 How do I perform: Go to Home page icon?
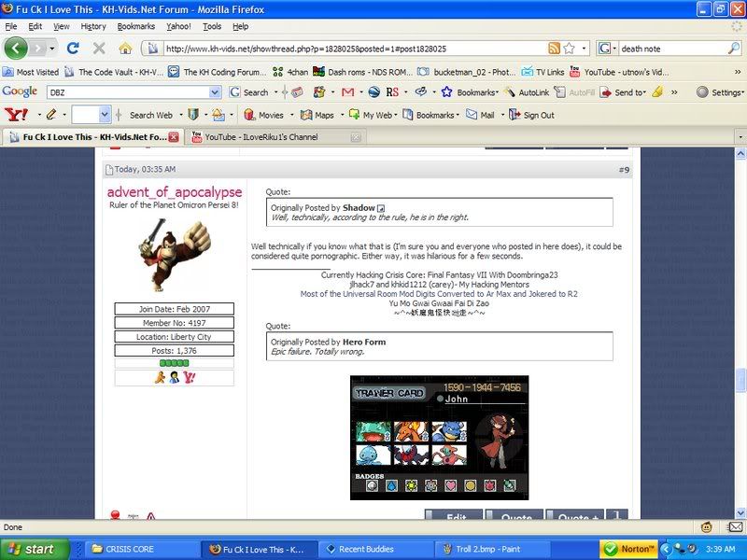tap(125, 49)
